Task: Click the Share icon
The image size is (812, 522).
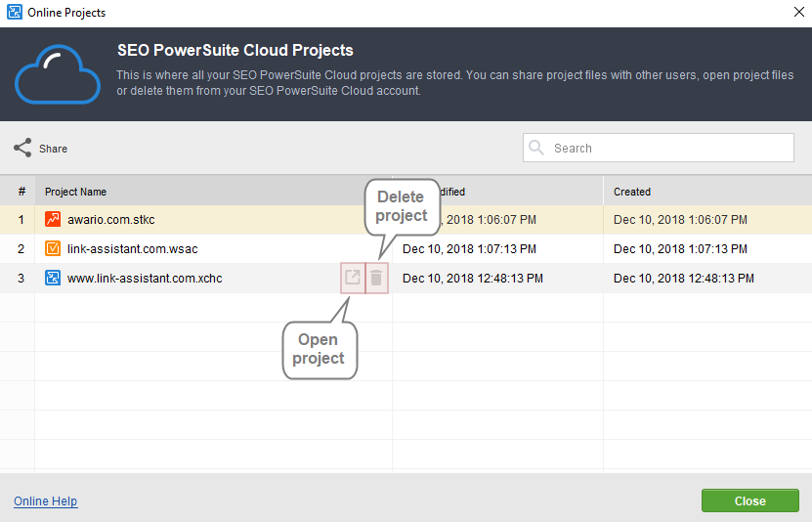Action: pyautogui.click(x=22, y=149)
